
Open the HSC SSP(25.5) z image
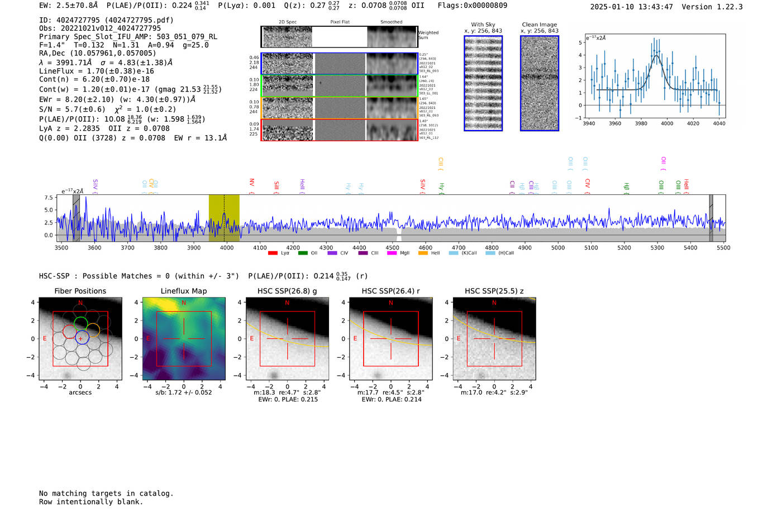(x=494, y=339)
